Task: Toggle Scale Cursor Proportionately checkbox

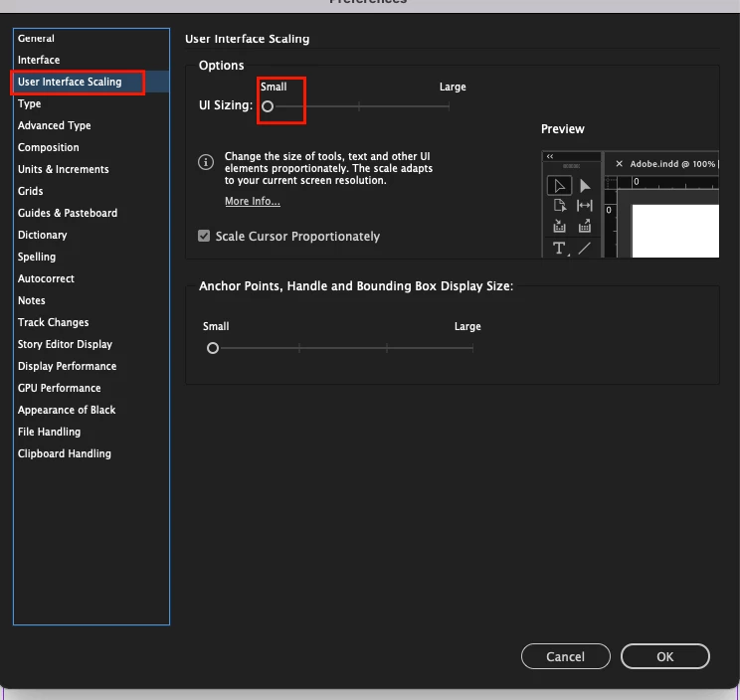Action: (204, 236)
